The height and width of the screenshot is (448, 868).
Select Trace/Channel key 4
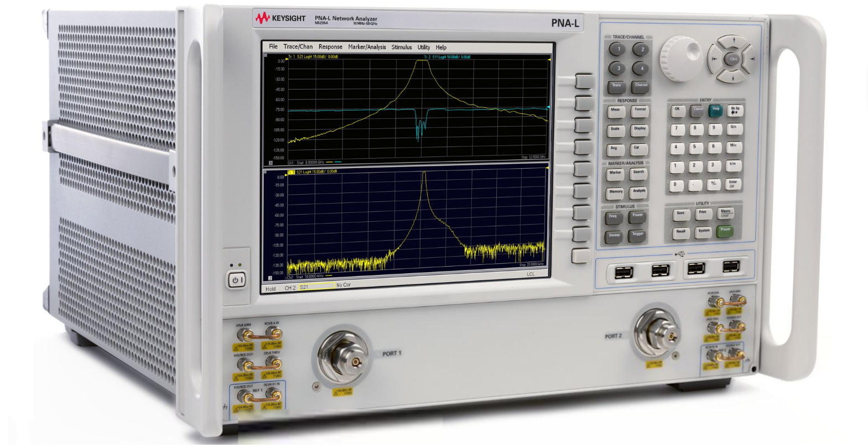click(641, 69)
